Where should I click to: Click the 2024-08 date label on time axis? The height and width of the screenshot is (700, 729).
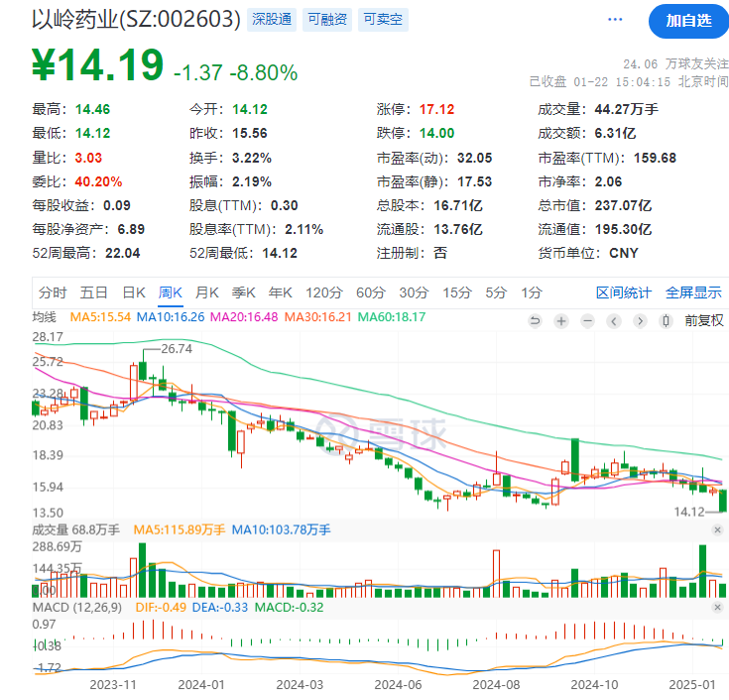click(x=496, y=685)
